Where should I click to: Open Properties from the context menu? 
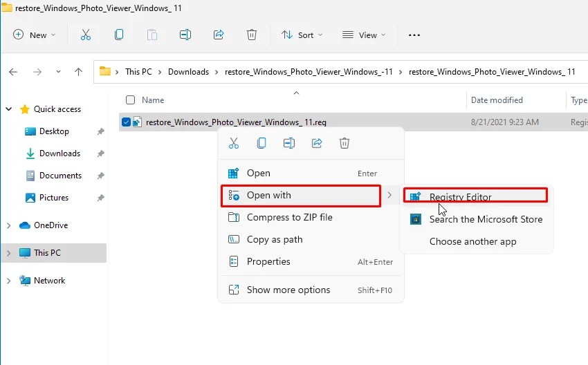tap(311, 261)
